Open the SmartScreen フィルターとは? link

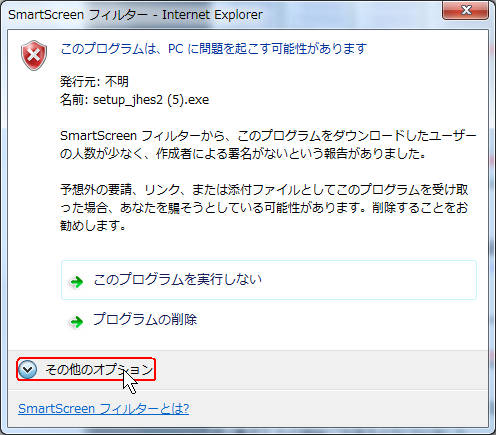(x=104, y=409)
